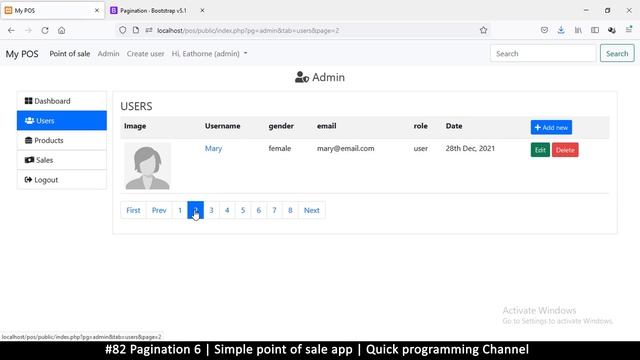The image size is (640, 360).
Task: Click the My POS brand link
Action: (22, 54)
